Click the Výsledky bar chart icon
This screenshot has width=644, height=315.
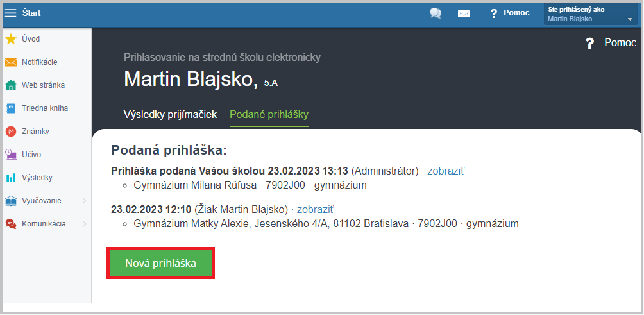(x=11, y=178)
